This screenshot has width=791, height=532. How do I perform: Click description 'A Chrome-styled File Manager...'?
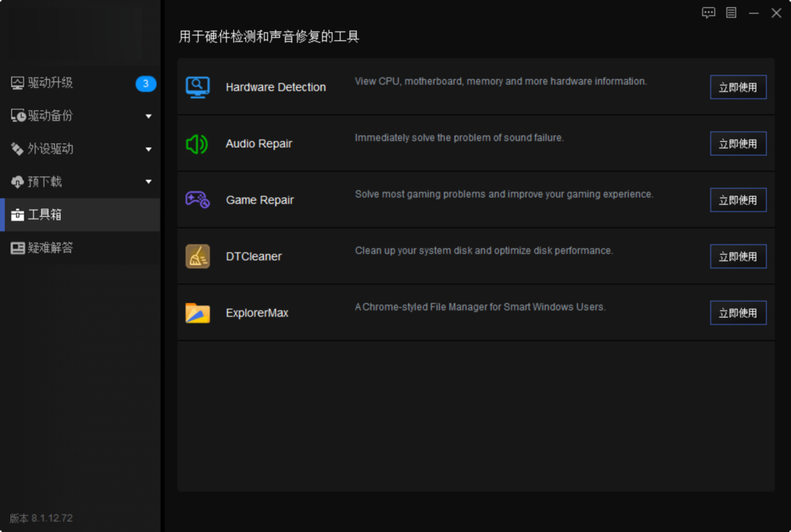[x=480, y=307]
